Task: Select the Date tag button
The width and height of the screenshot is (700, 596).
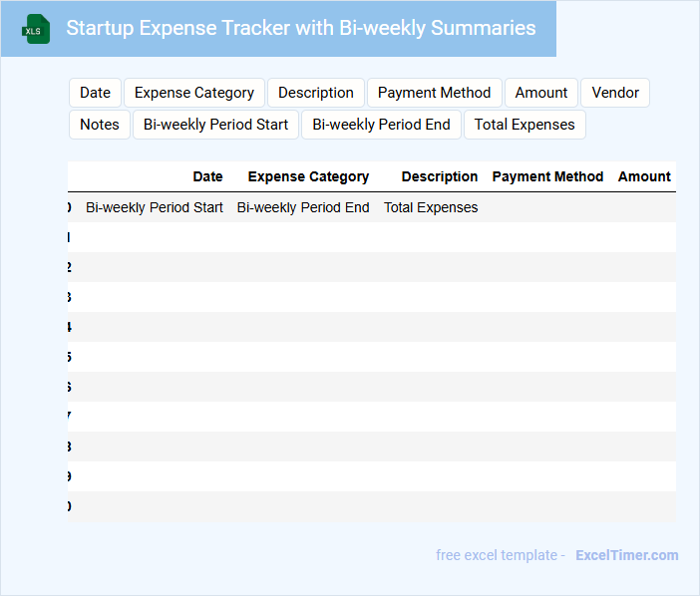Action: click(95, 93)
